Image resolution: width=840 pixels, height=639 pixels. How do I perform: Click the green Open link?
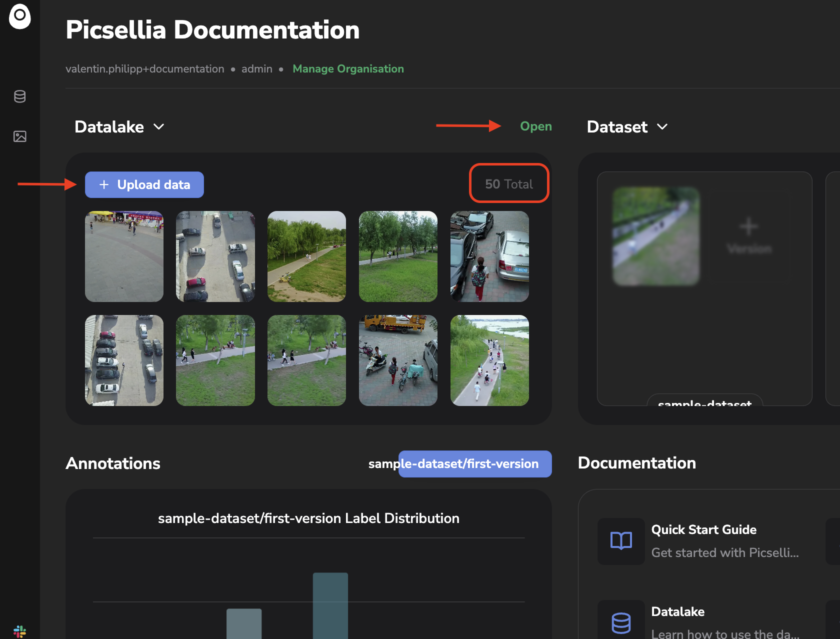[x=536, y=126]
